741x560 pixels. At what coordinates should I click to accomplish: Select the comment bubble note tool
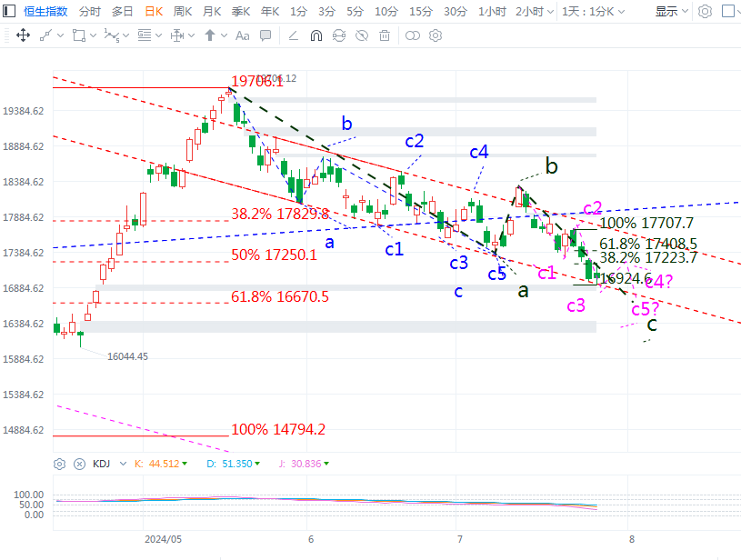tap(265, 35)
